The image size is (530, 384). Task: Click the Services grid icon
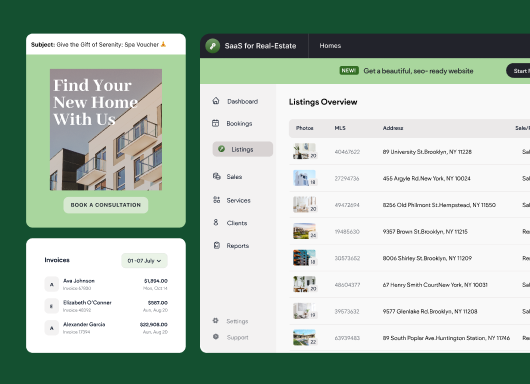(x=216, y=200)
